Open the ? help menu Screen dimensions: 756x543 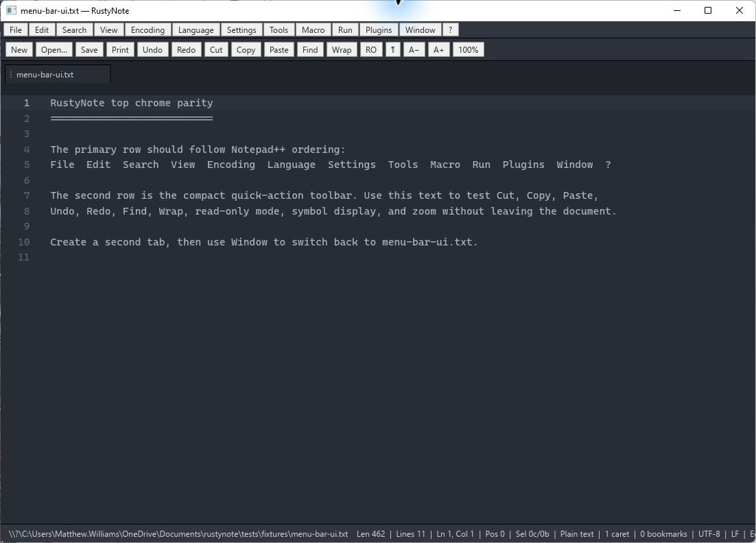pos(450,30)
